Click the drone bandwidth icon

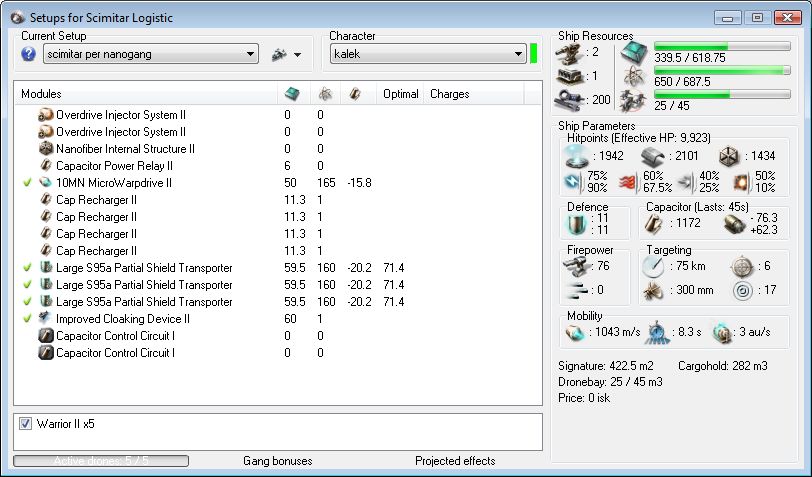point(634,100)
